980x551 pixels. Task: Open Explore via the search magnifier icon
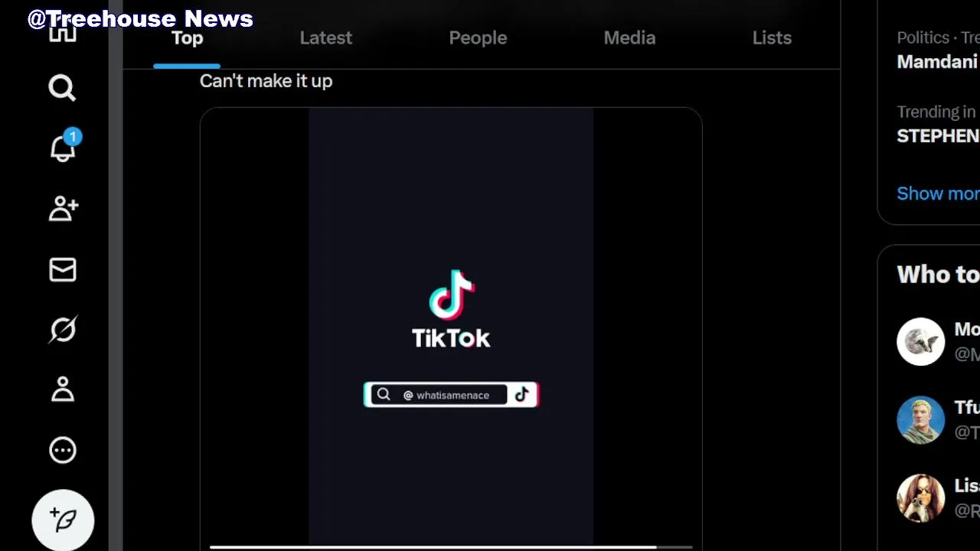pos(62,89)
